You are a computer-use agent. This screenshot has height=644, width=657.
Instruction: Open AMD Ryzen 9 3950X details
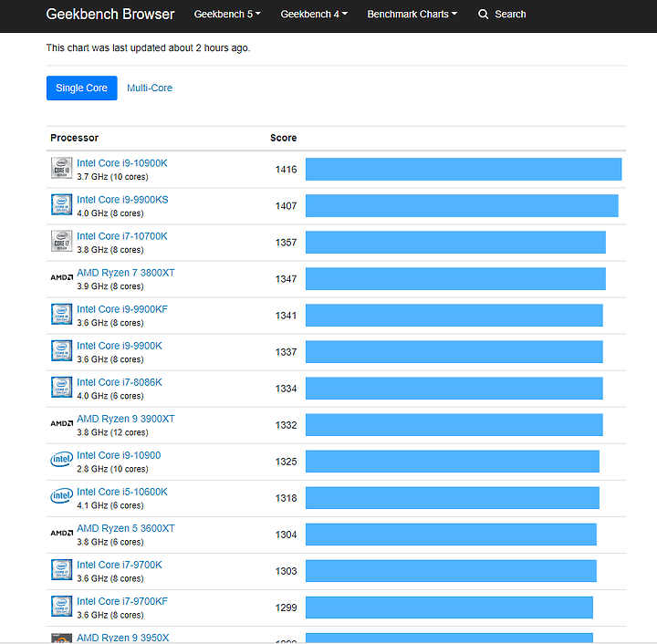(123, 638)
